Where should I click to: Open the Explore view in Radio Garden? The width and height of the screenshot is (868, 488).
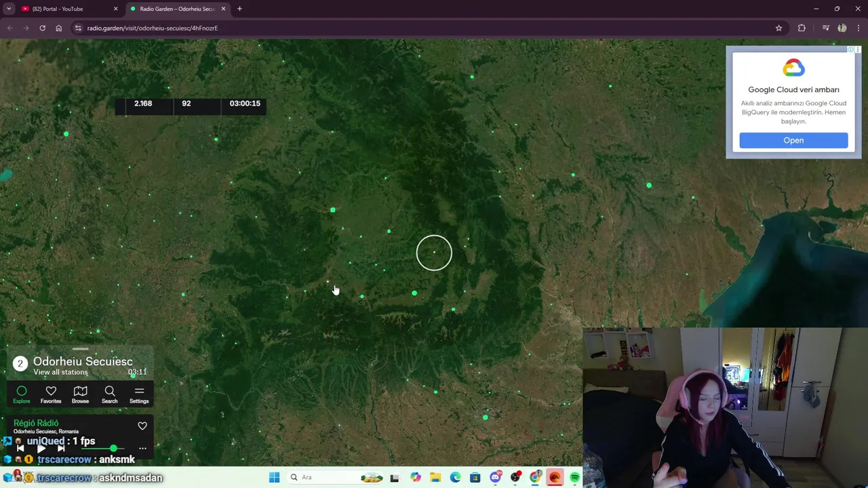[x=21, y=394]
